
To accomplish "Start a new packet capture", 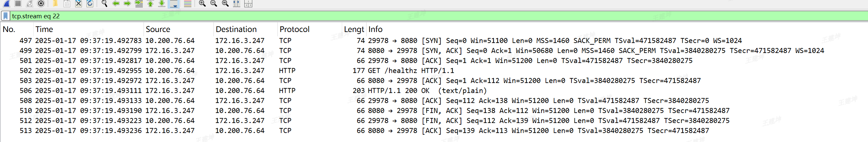I will click(x=6, y=3).
